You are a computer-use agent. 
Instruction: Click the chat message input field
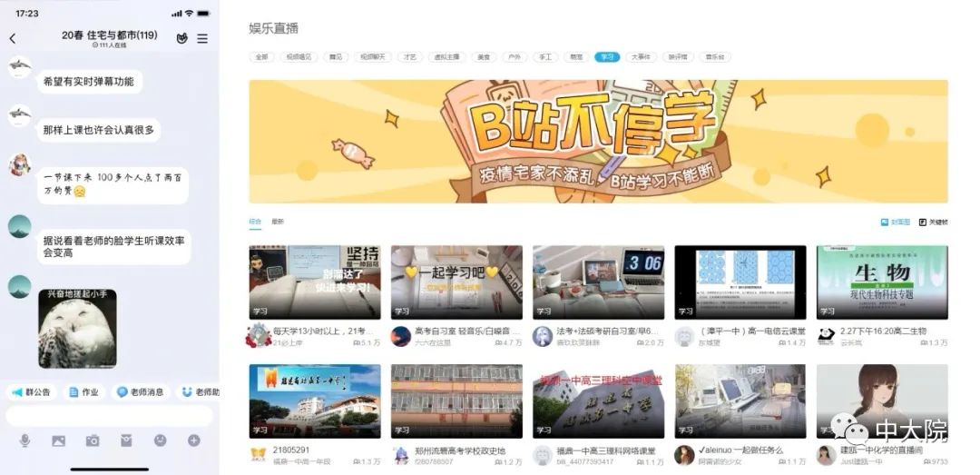109,416
